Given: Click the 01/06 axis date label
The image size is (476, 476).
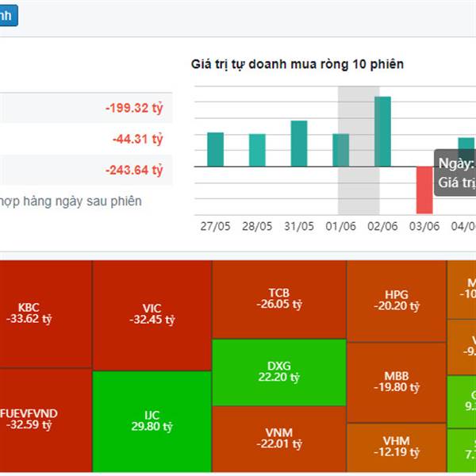Looking at the screenshot, I should tap(340, 226).
